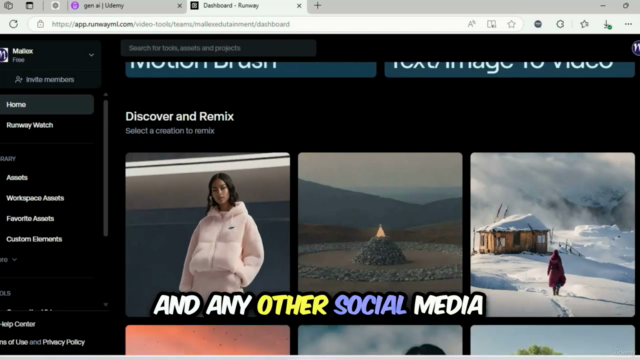Open Assets in the sidebar
Image resolution: width=640 pixels, height=360 pixels.
17,178
